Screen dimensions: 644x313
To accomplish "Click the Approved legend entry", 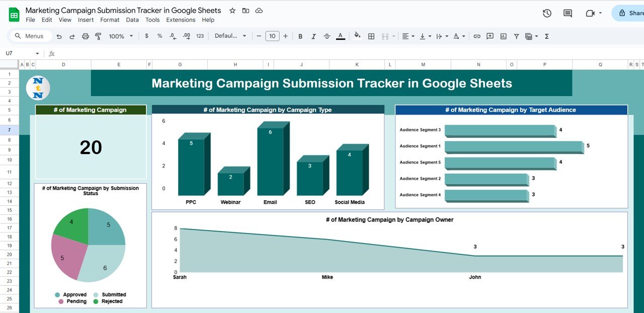I will [71, 295].
